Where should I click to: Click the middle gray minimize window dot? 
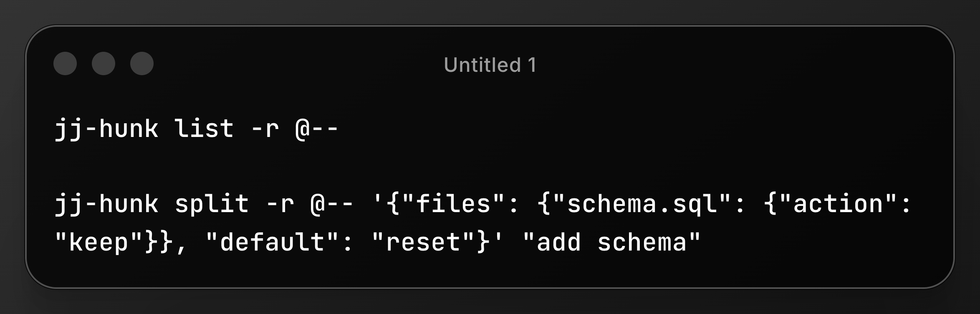click(x=104, y=63)
